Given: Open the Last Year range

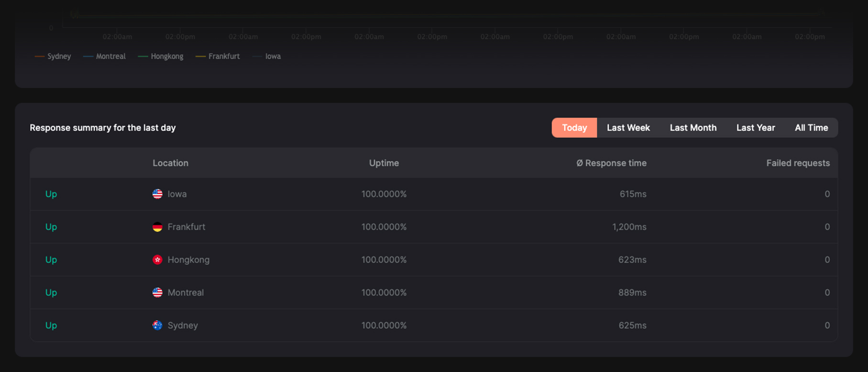Looking at the screenshot, I should [x=755, y=128].
